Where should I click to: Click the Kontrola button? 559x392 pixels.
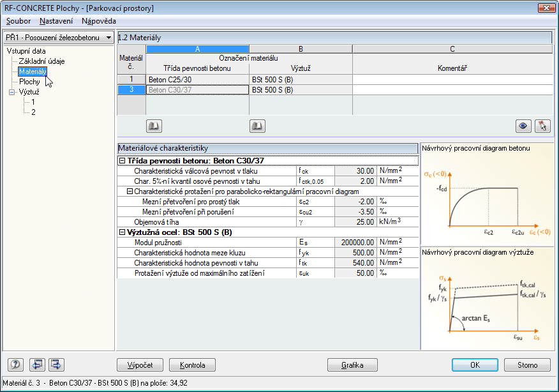click(x=192, y=365)
